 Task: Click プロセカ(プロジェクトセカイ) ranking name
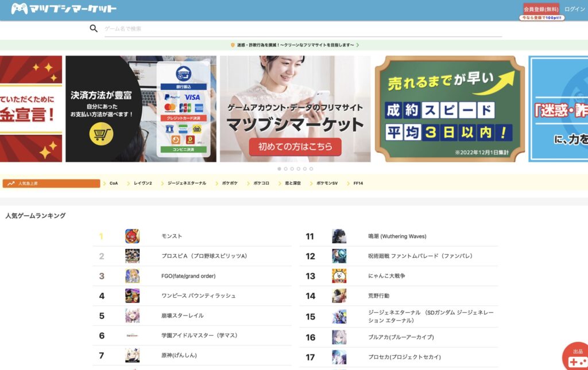pos(404,357)
